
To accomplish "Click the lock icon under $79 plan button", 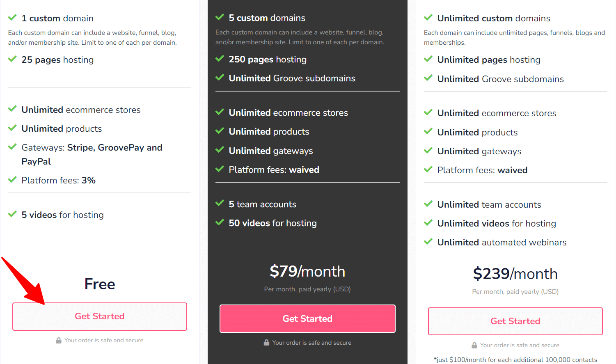I will click(267, 343).
